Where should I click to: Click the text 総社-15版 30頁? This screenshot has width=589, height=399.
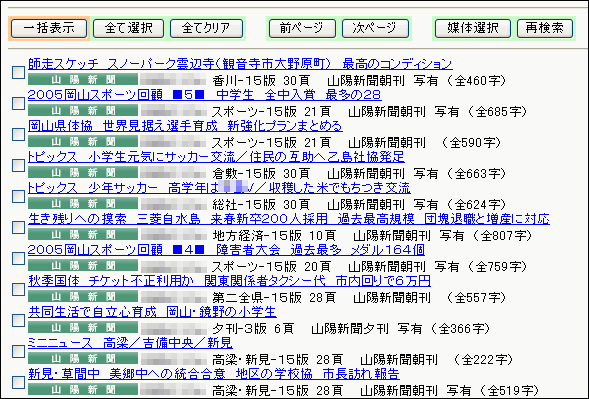pos(261,205)
